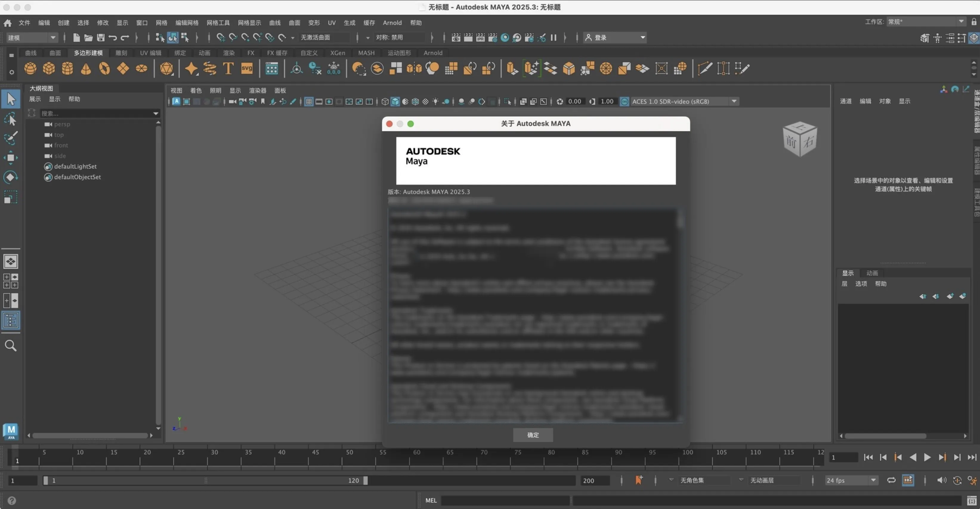
Task: Toggle four-view layout button
Action: click(x=11, y=281)
